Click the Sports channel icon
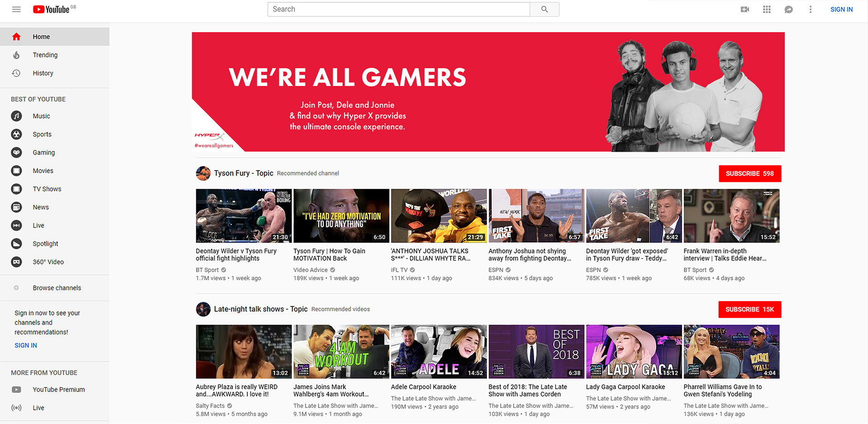The width and height of the screenshot is (868, 424). coord(16,134)
